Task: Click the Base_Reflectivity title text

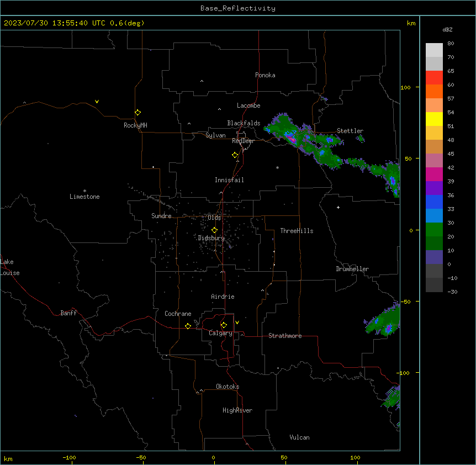Action: pos(238,8)
